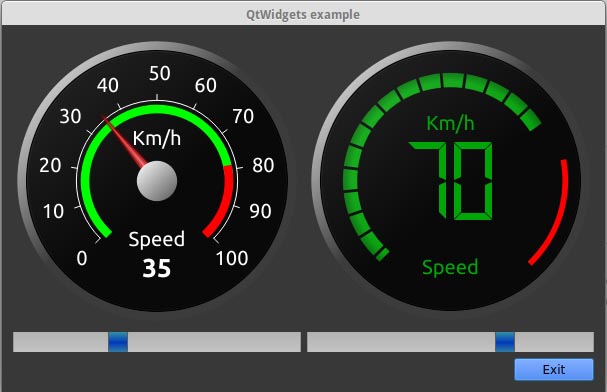Click the bold 35 value under Speed
The width and height of the screenshot is (607, 392).
click(156, 268)
